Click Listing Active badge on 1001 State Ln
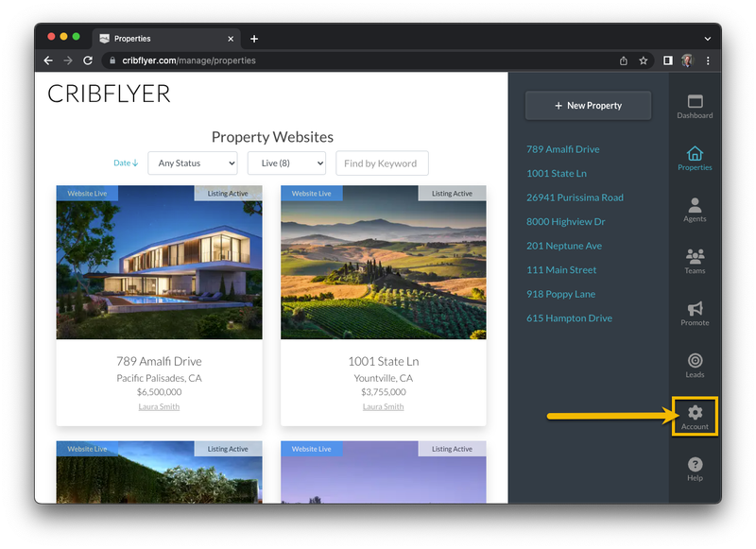This screenshot has height=549, width=756. tap(453, 194)
